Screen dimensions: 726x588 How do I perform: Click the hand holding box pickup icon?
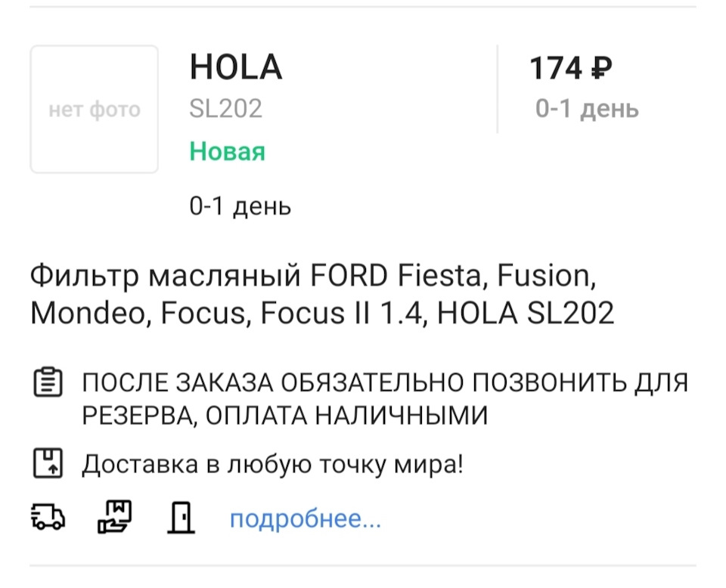point(114,517)
